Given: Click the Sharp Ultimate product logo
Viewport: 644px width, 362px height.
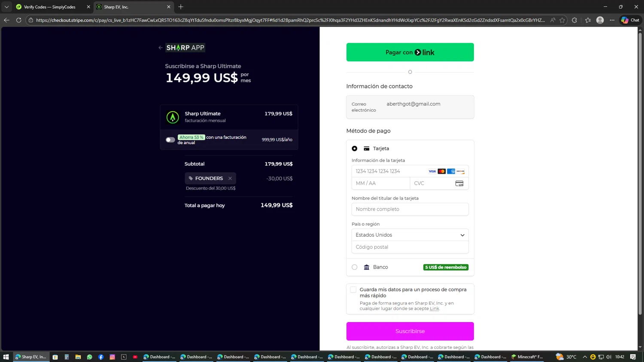Looking at the screenshot, I should coord(173,117).
